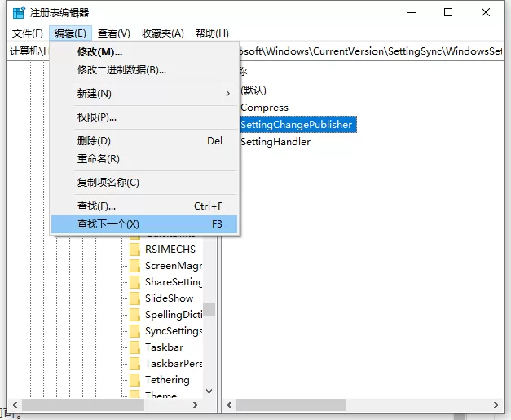511x420 pixels.
Task: Click the Registry Editor app icon in title bar
Action: pos(19,13)
